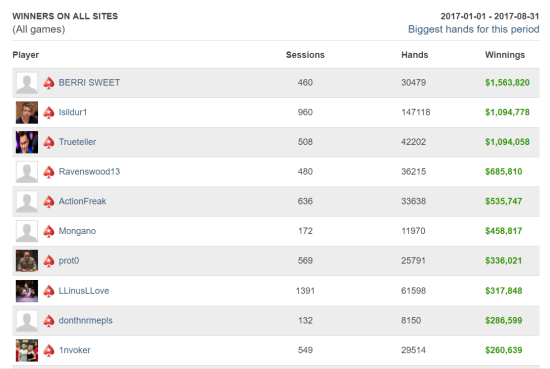Open donthnrmepls player name link
550x369 pixels.
pyautogui.click(x=86, y=321)
